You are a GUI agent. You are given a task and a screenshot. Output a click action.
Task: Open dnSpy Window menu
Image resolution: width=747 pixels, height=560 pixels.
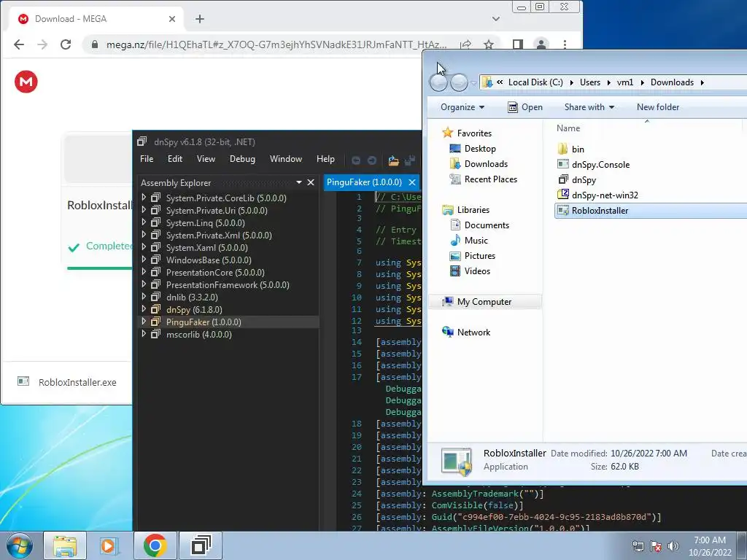(286, 159)
